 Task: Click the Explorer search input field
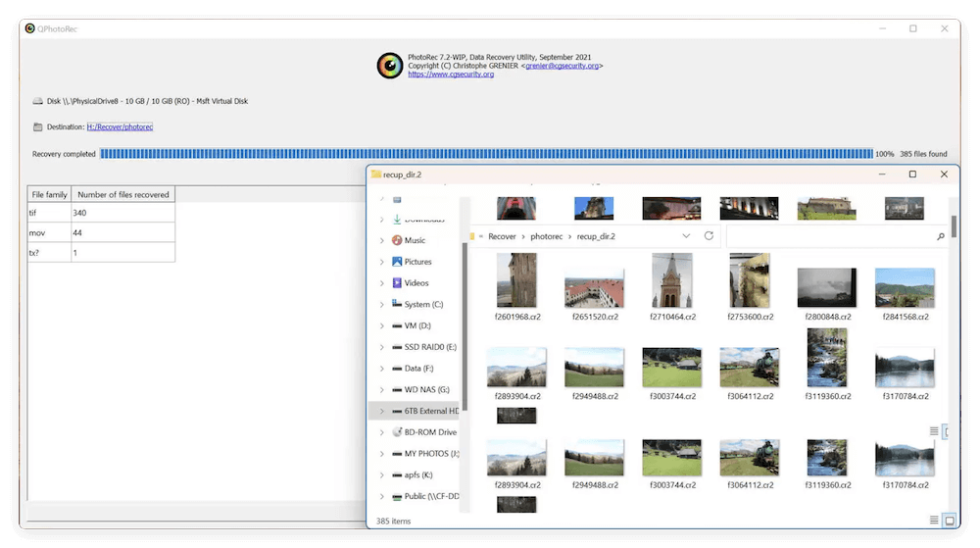830,236
